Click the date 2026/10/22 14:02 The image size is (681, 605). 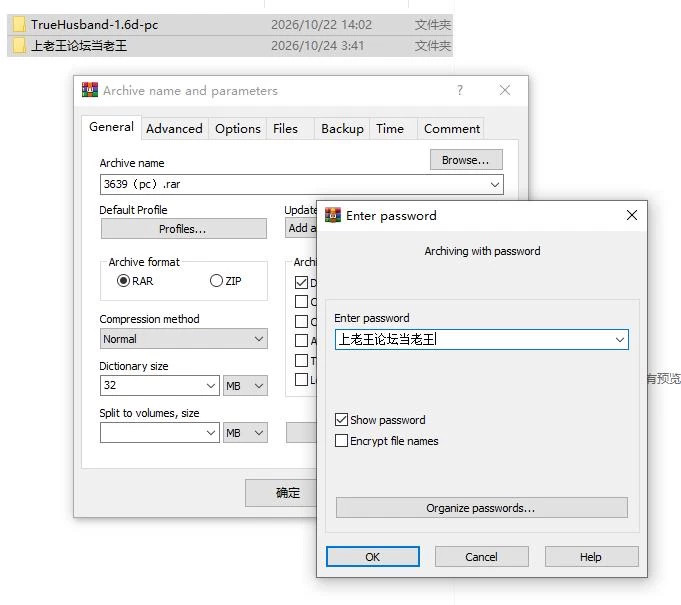321,25
